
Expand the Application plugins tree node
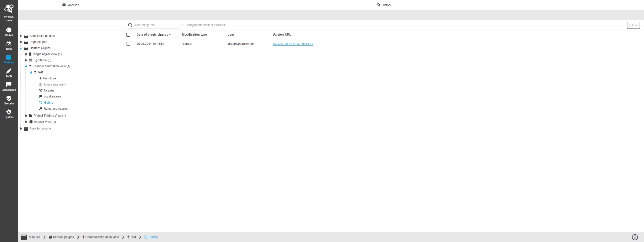[x=21, y=36]
